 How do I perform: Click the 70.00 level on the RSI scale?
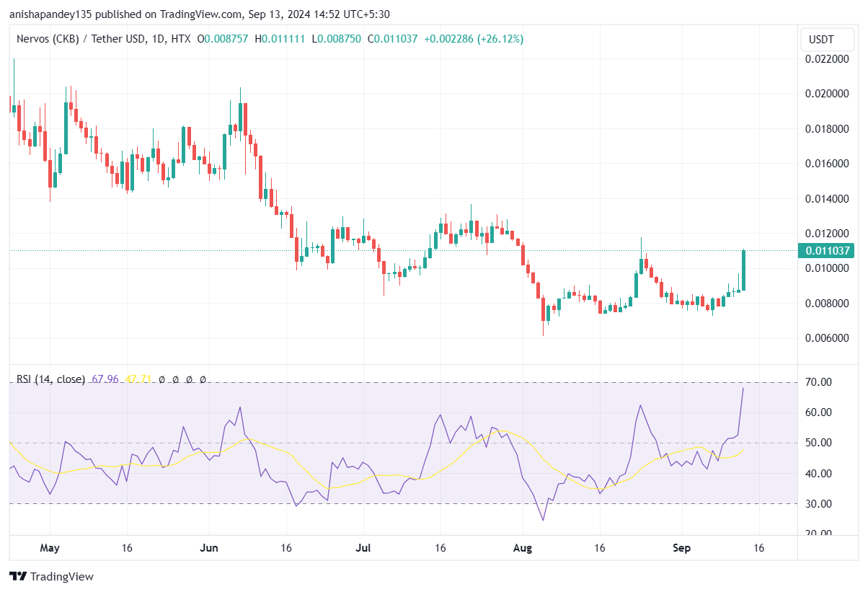818,382
